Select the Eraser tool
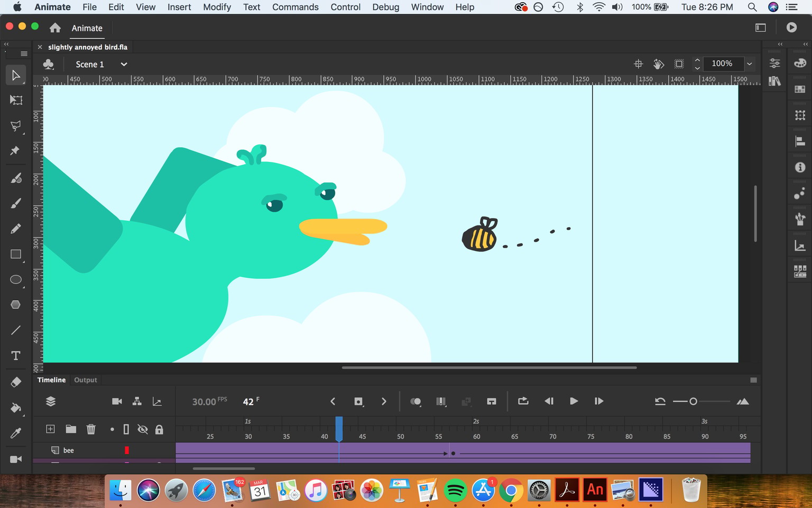The width and height of the screenshot is (812, 508). click(16, 382)
